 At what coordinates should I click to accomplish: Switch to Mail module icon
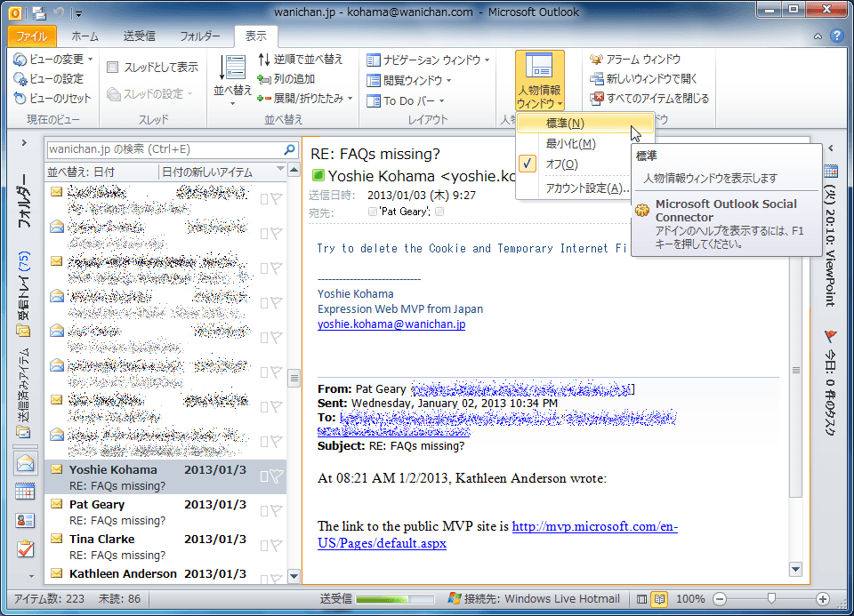pos(25,463)
